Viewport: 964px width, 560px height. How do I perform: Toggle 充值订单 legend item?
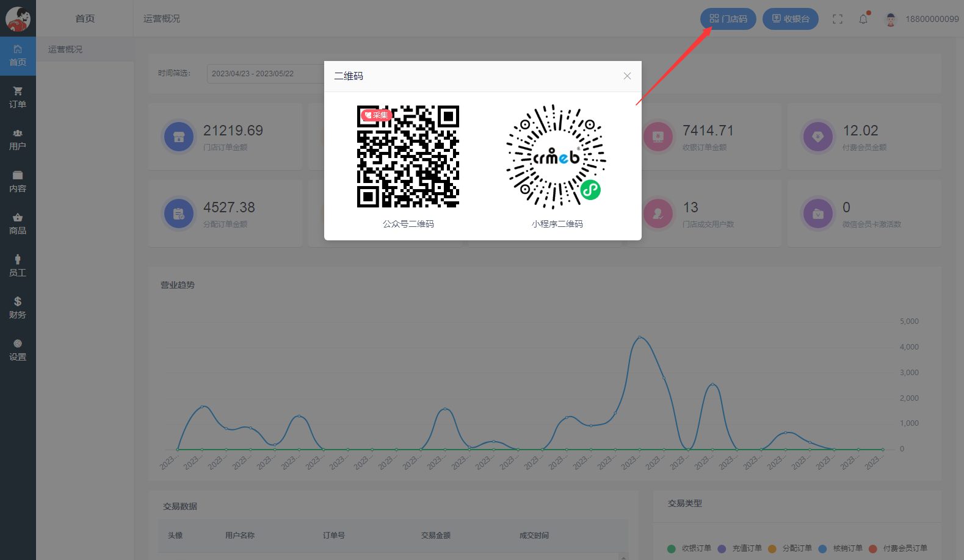[739, 548]
